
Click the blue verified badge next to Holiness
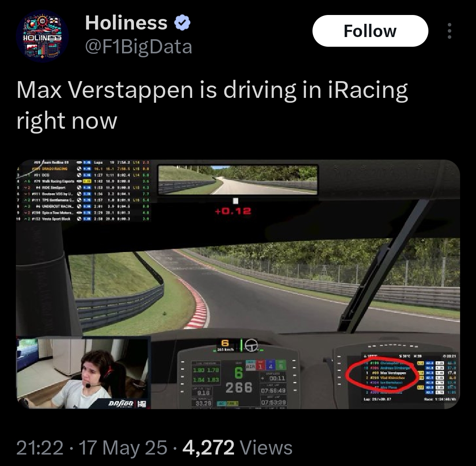pos(182,23)
